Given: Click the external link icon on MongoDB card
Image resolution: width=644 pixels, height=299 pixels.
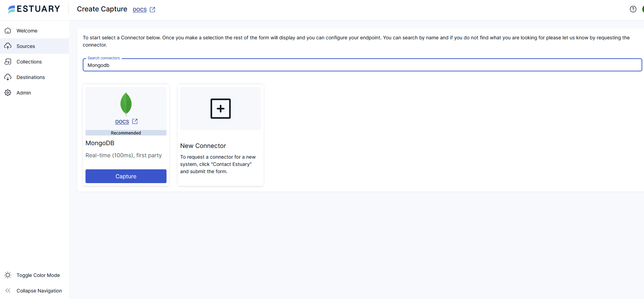Looking at the screenshot, I should 135,121.
